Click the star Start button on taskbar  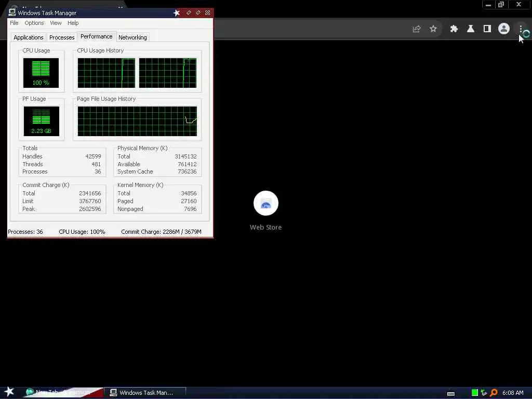[9, 392]
